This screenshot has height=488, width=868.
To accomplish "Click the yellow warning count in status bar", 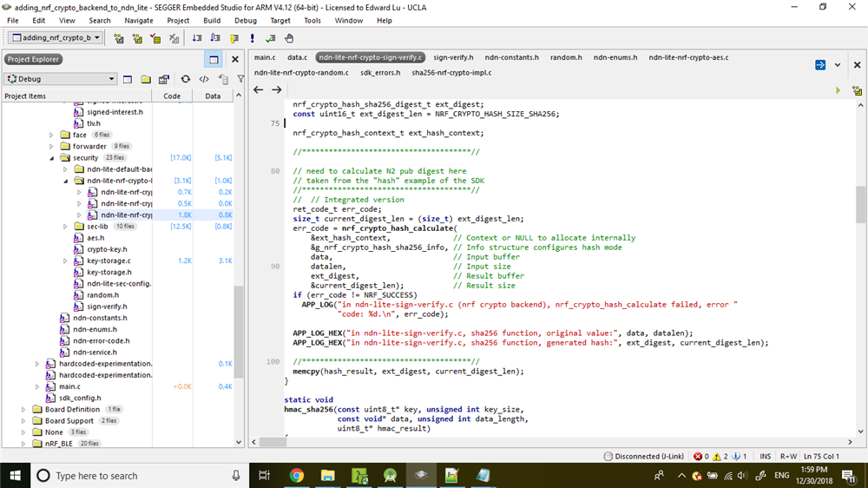I will (720, 457).
